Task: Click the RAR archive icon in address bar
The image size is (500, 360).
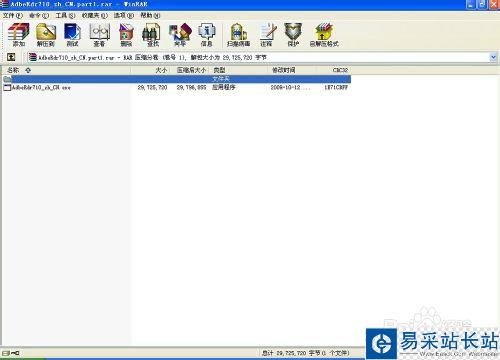Action: coord(32,57)
